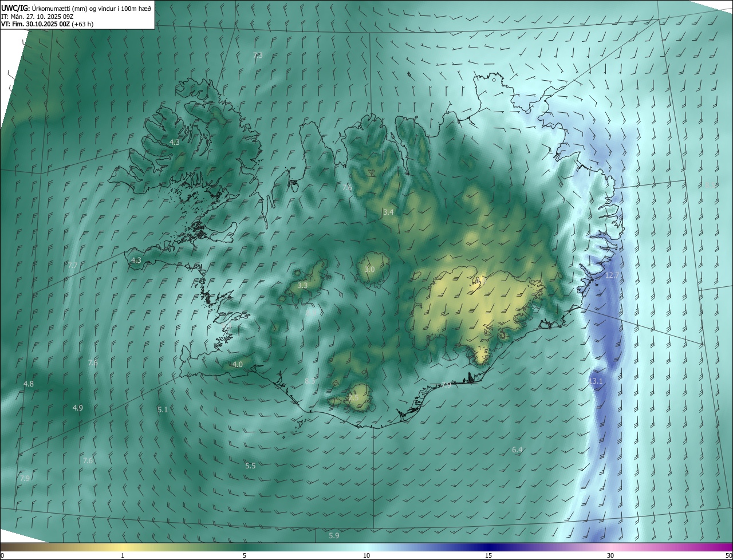Screen dimensions: 733x560
Task: Click the 13.1 value label on the map
Action: tap(596, 381)
